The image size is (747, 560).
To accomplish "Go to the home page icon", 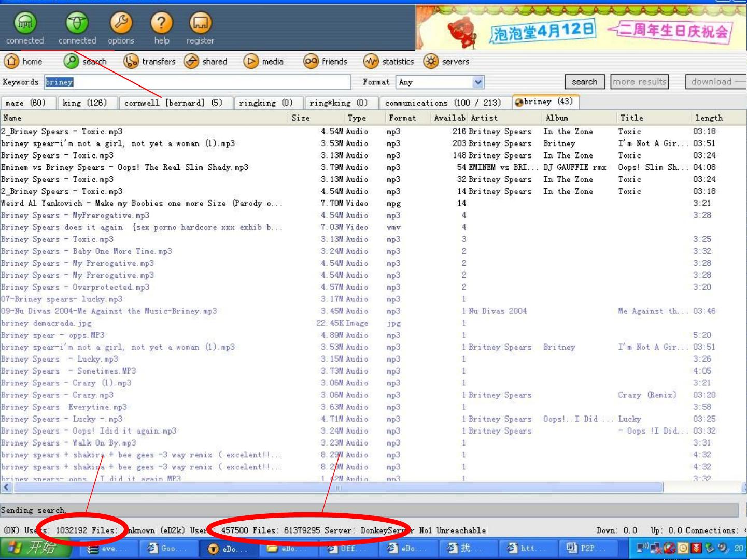I will pos(12,61).
